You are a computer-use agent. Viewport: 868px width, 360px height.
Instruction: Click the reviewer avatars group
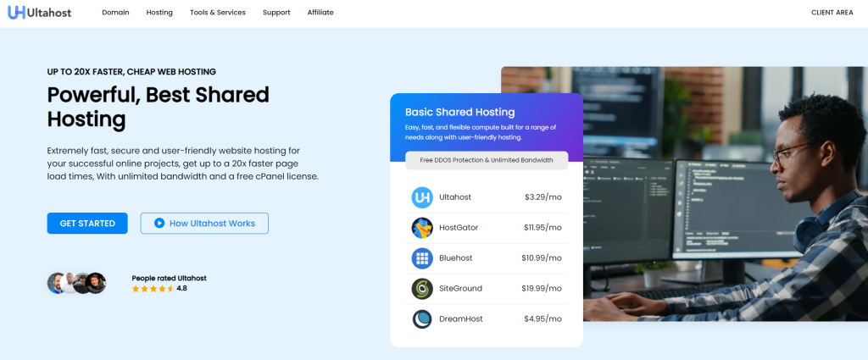(76, 283)
